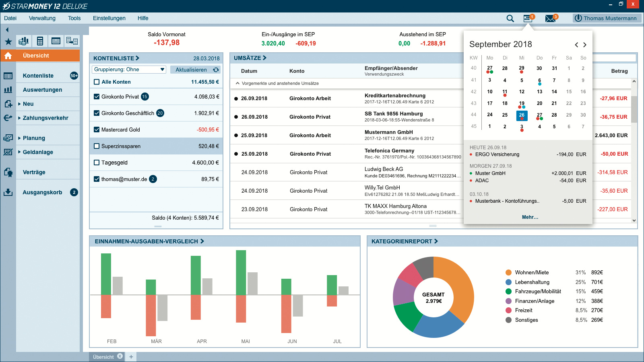Click the favorites star icon
Viewport: 644px width, 362px height.
pos(8,41)
